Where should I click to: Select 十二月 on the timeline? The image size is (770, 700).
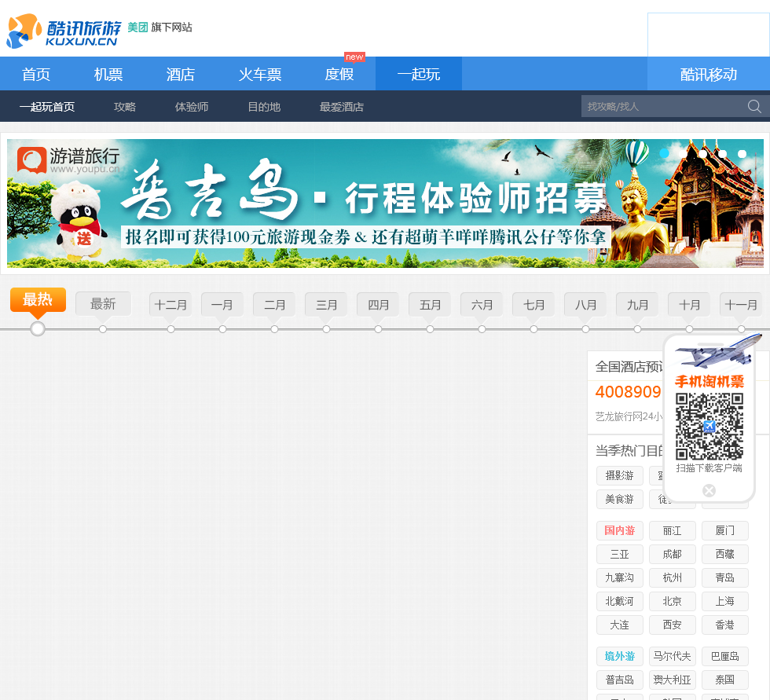[x=170, y=305]
